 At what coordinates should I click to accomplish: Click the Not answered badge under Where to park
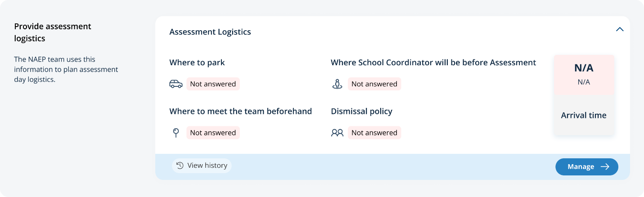[x=213, y=84]
